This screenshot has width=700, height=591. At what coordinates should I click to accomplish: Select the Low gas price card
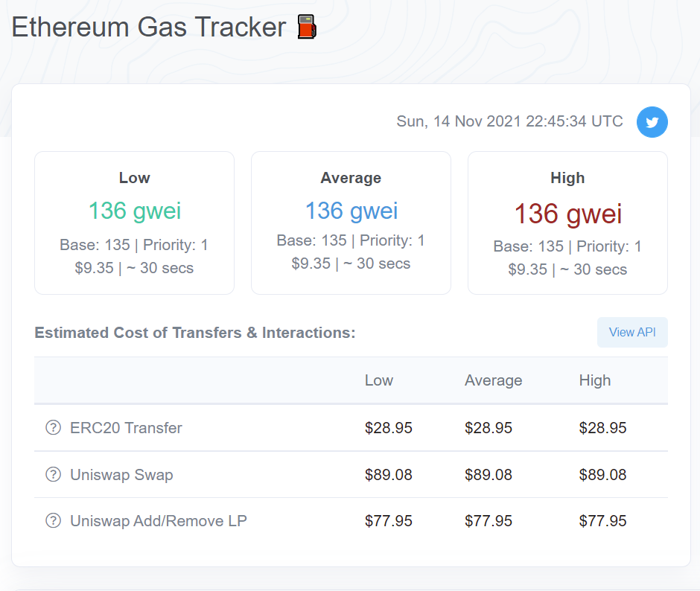[x=134, y=223]
